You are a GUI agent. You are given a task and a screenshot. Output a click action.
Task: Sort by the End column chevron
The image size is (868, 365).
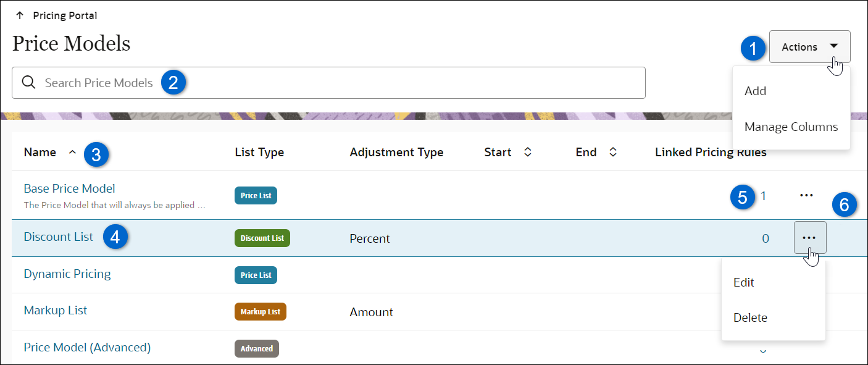[x=613, y=151]
